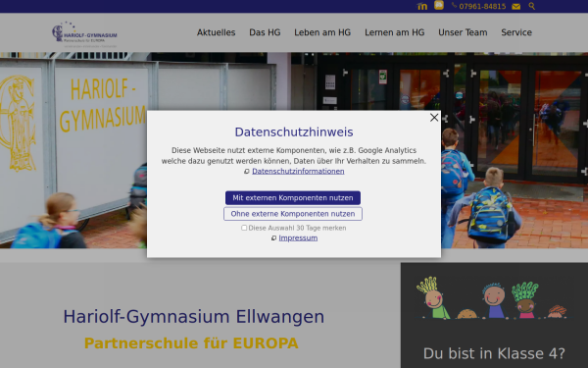This screenshot has width=588, height=368.
Task: Close the Datenschutzhinweis dialog with X
Action: click(x=434, y=118)
